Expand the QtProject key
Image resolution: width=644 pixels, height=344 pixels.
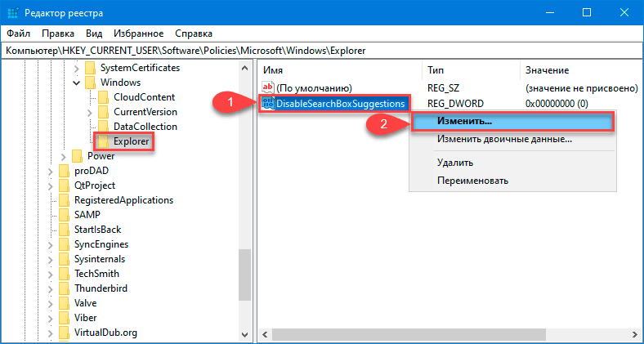pyautogui.click(x=50, y=185)
